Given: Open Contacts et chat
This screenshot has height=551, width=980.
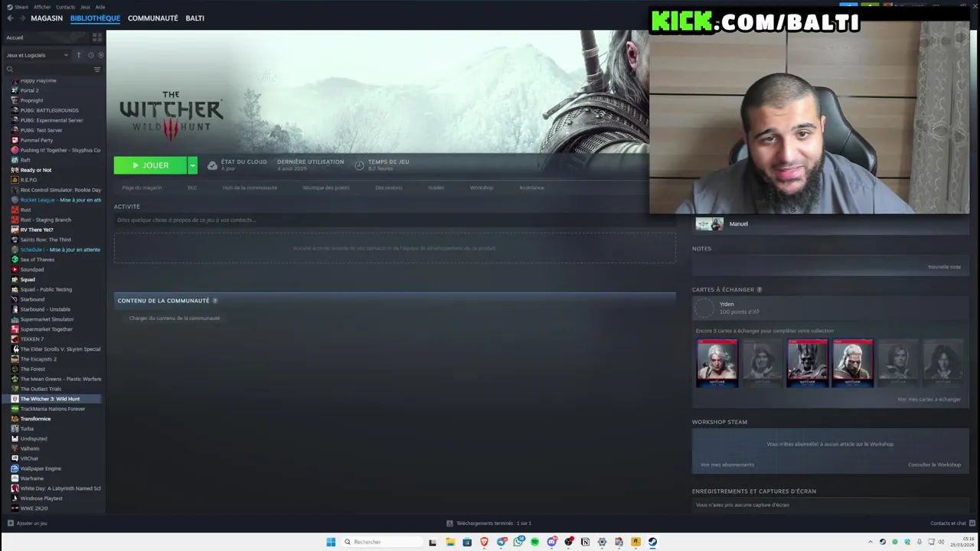Looking at the screenshot, I should 952,523.
